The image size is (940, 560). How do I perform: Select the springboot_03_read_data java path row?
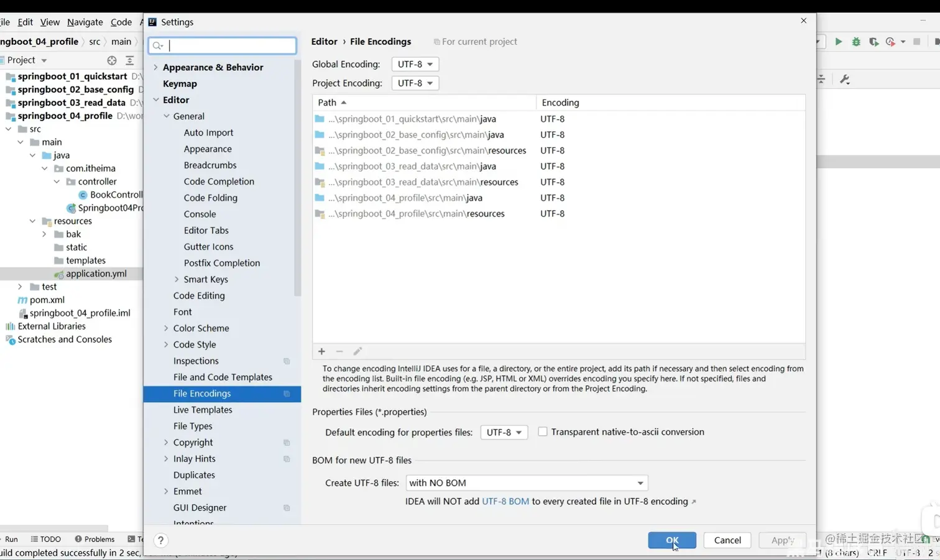(559, 166)
